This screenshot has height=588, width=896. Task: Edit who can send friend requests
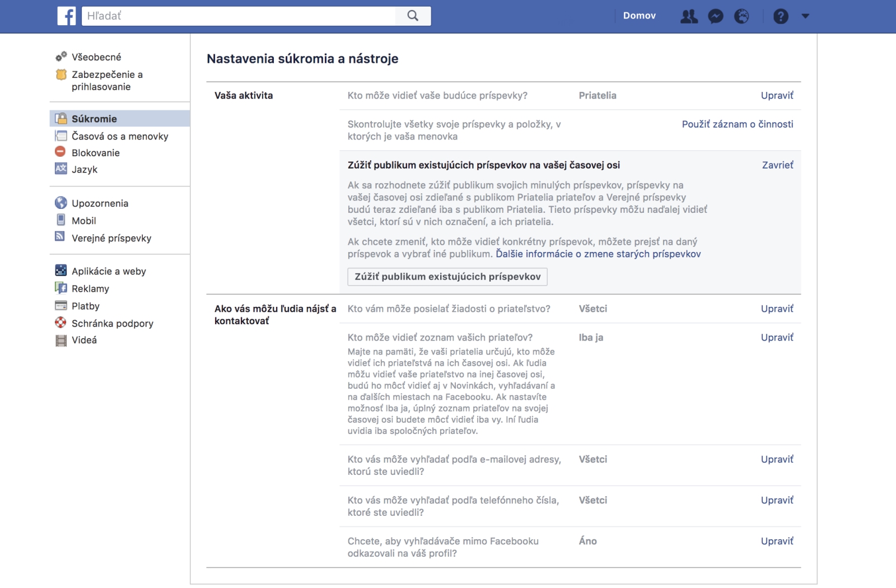[777, 309]
